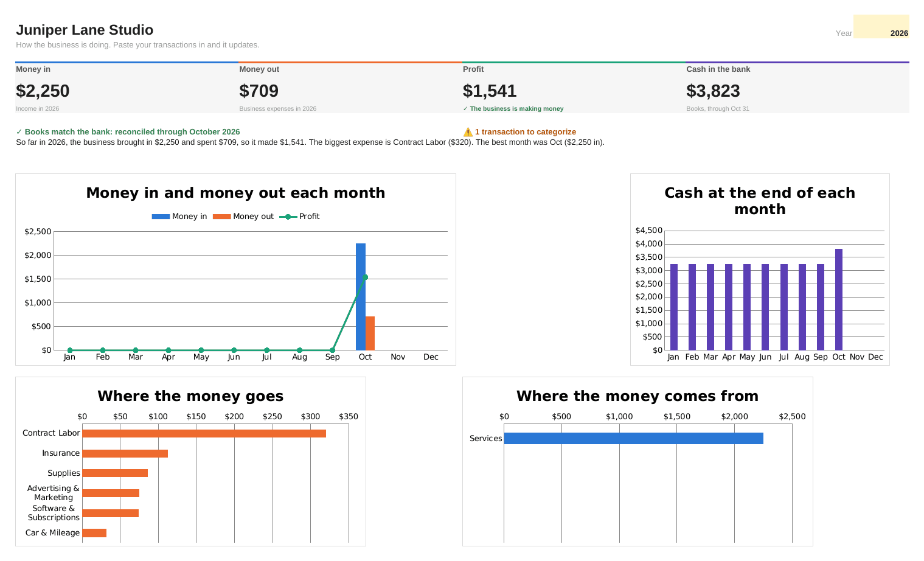Select 'Where the money goes' chart title
This screenshot has height=561, width=924.
190,396
